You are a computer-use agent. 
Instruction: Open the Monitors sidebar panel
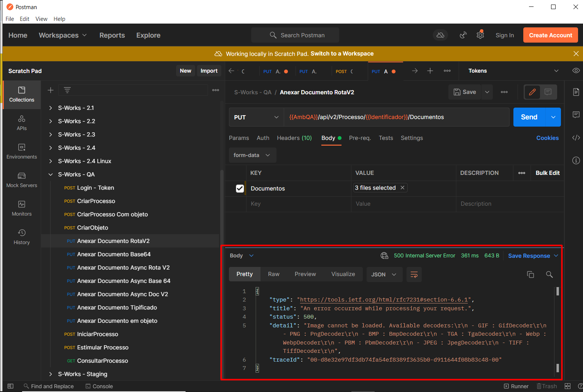point(22,208)
